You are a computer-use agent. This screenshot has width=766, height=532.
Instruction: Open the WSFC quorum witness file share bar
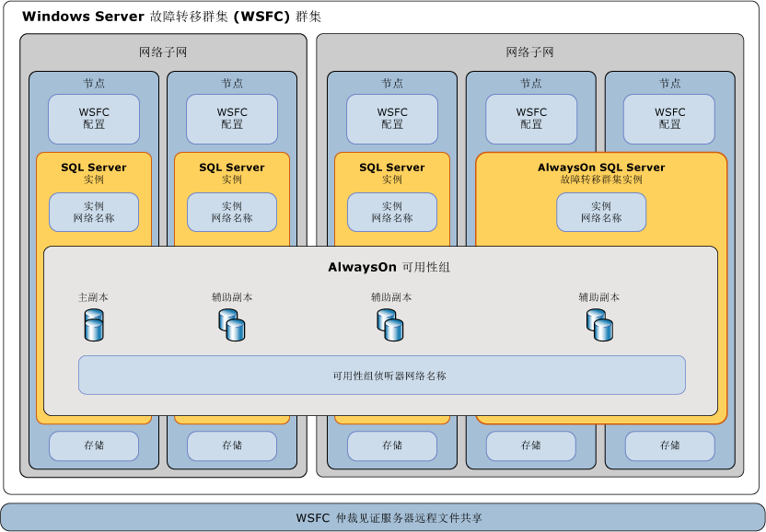383,516
